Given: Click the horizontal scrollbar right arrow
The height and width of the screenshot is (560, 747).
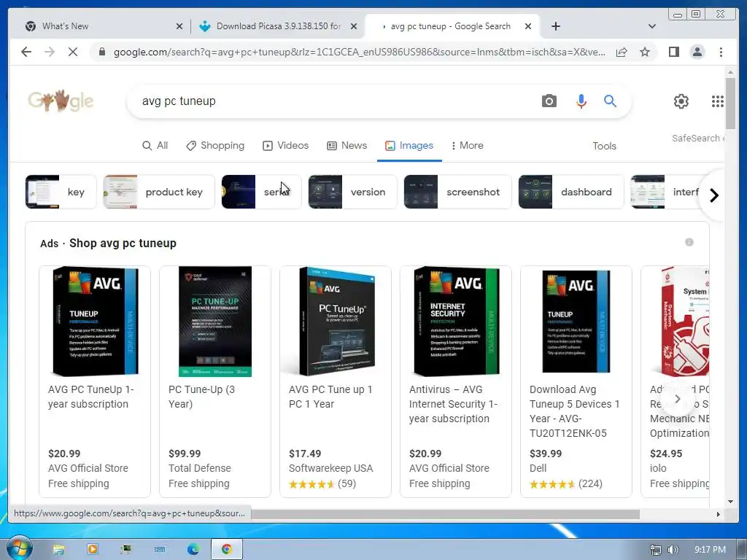Looking at the screenshot, I should point(718,514).
